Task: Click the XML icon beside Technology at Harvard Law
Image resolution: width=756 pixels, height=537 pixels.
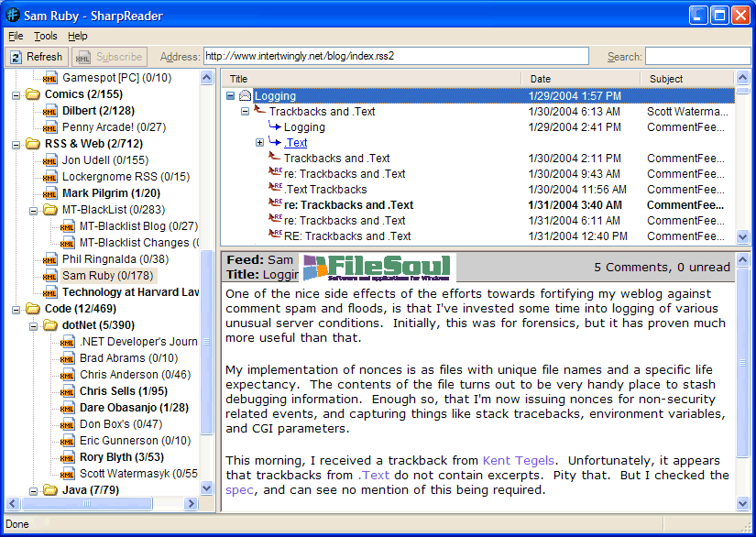Action: [x=49, y=292]
